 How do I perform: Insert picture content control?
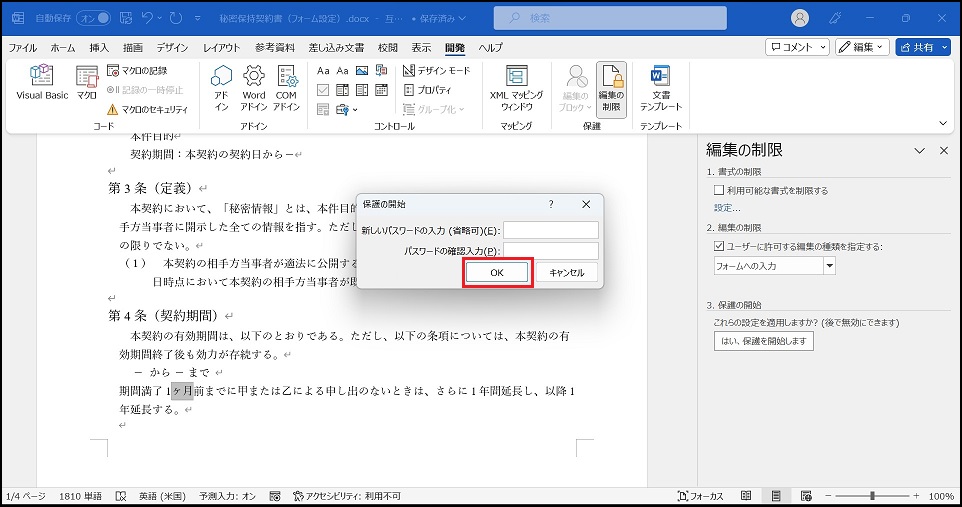(362, 71)
